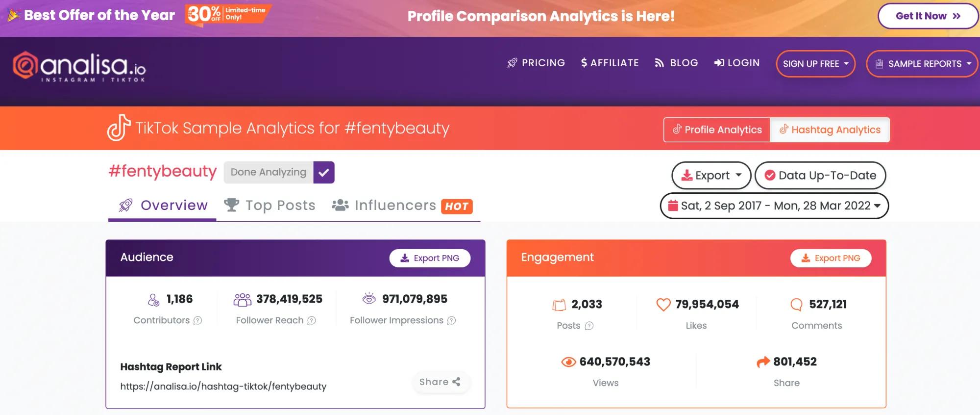Click the Views eye icon
980x415 pixels.
pos(568,362)
